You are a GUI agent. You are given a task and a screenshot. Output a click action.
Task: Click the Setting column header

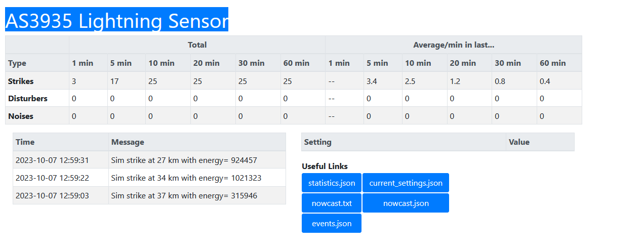tap(404, 142)
